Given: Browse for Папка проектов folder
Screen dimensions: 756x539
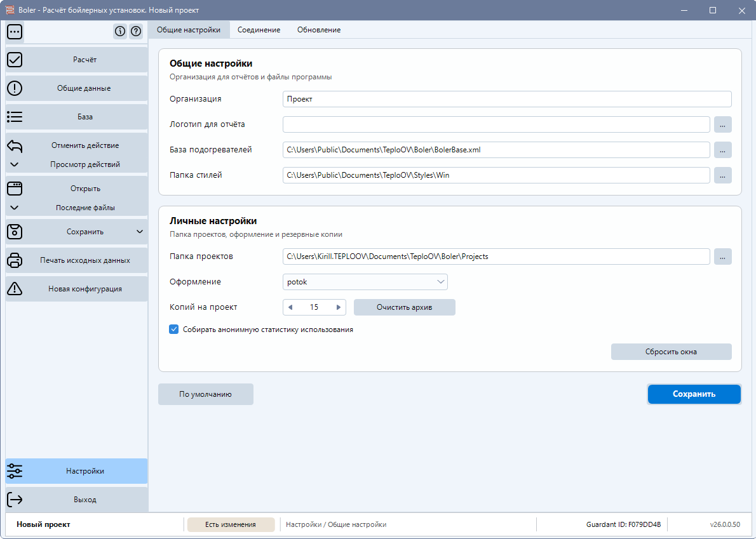Looking at the screenshot, I should point(722,256).
